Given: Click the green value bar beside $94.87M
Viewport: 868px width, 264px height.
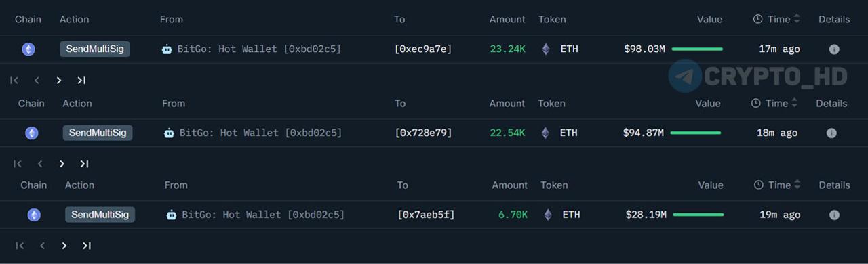Looking at the screenshot, I should 695,133.
